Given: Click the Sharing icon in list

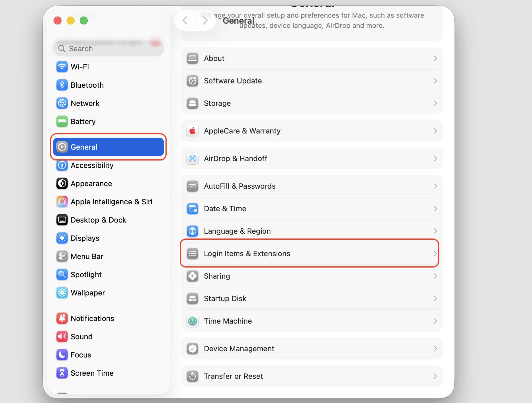Looking at the screenshot, I should [x=193, y=276].
